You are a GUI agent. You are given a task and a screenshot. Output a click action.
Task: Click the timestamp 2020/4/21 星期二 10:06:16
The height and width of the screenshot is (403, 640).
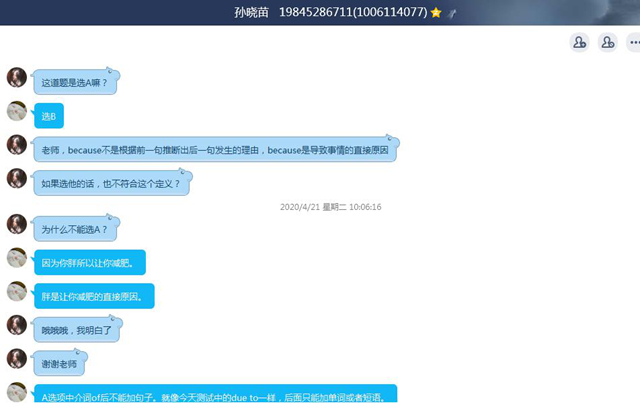331,207
